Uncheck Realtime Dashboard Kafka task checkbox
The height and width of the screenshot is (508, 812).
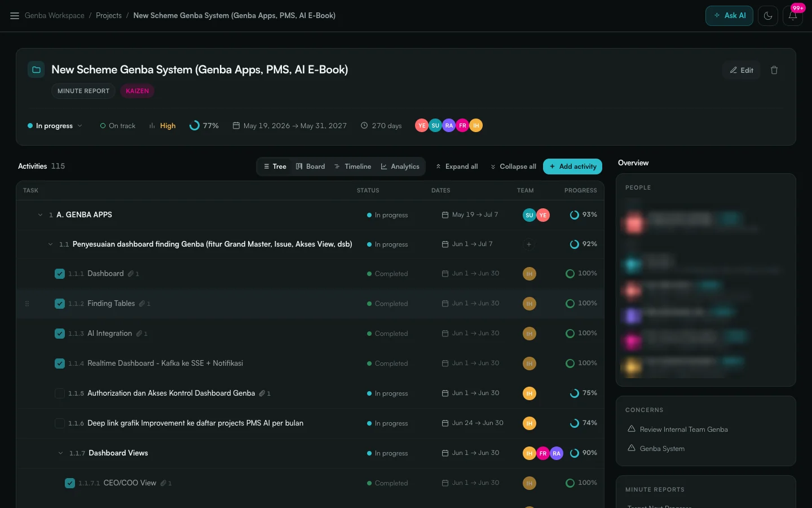(x=60, y=364)
